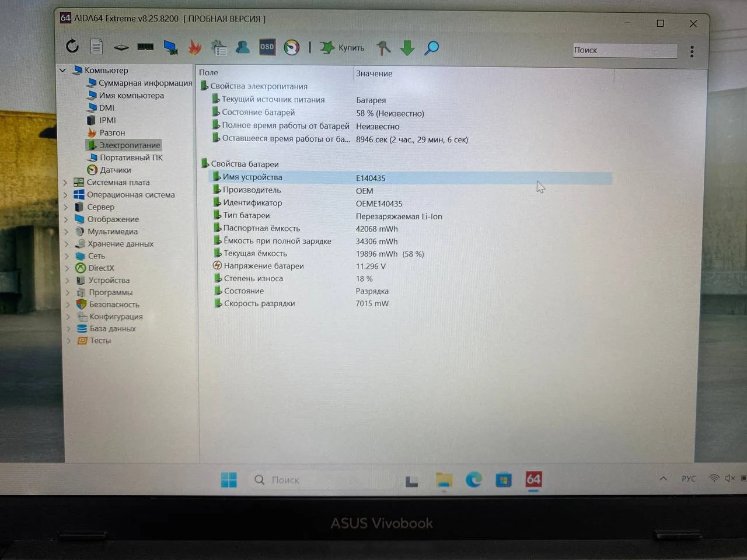Select the Степень износа row
This screenshot has width=747, height=560.
[x=411, y=279]
